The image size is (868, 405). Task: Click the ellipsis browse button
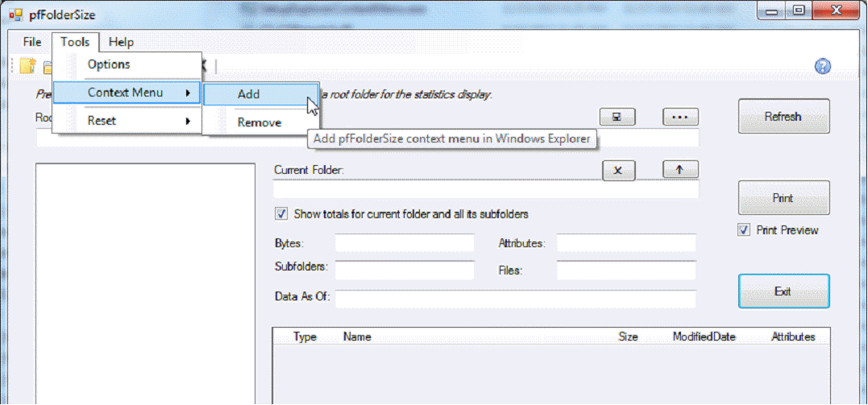coord(680,117)
